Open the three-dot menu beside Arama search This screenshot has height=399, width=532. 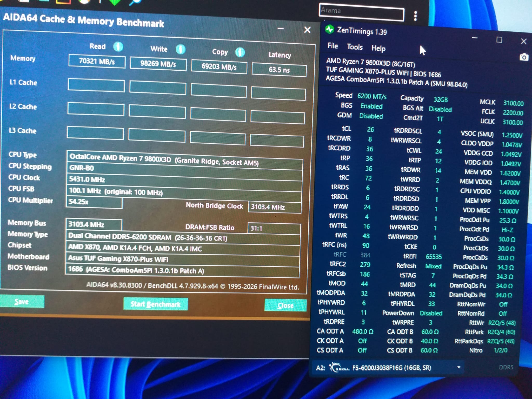coord(415,16)
